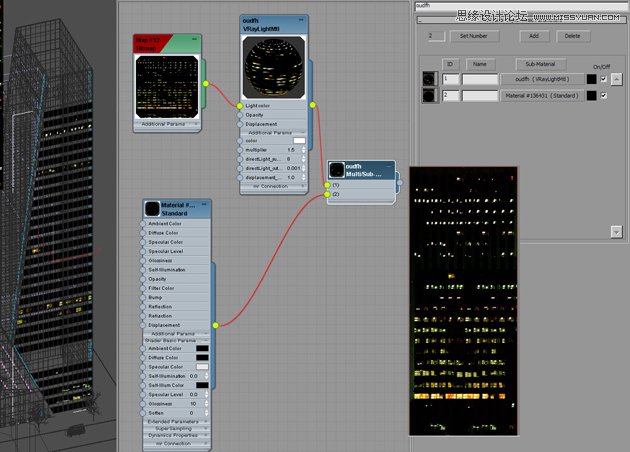
Task: Open Material #136431 (Standard) sub-material button
Action: tap(542, 96)
